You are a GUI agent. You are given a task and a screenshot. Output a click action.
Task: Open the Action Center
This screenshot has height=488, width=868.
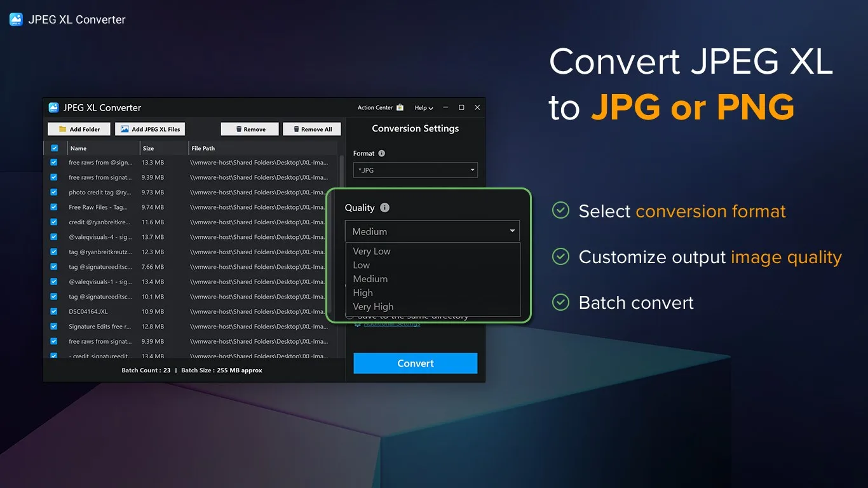click(x=381, y=107)
